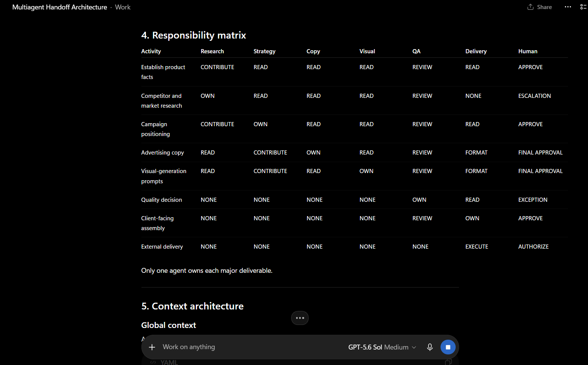Stop the response with the blue stop button

click(x=448, y=347)
